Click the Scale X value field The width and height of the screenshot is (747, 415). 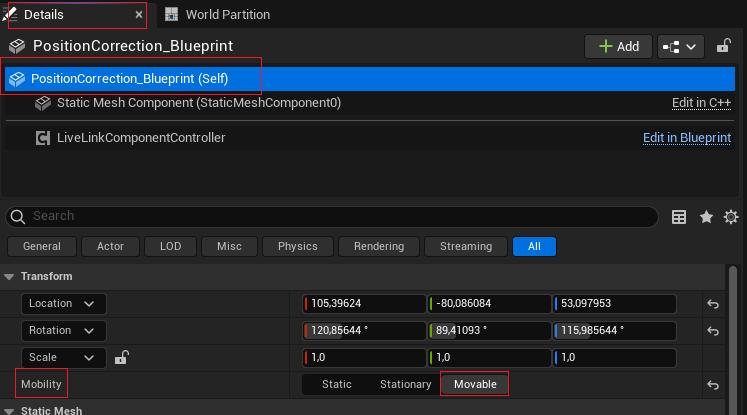[364, 358]
